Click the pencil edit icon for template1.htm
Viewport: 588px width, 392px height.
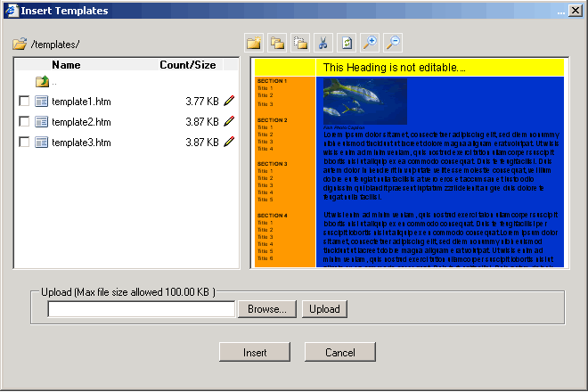coord(229,101)
